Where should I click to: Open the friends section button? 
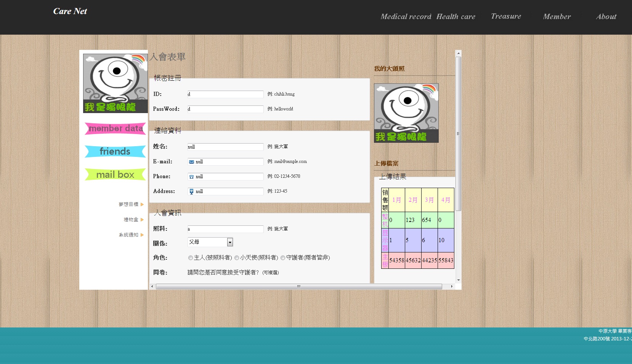(115, 151)
